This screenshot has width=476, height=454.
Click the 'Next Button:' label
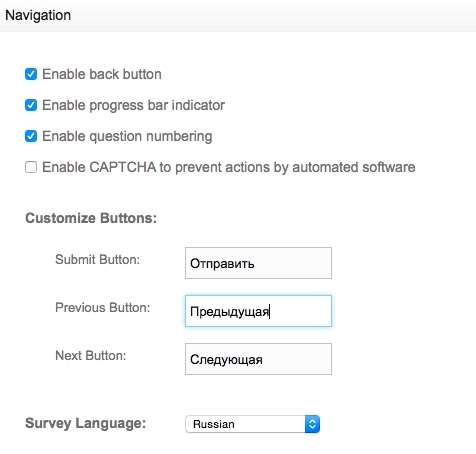point(91,355)
